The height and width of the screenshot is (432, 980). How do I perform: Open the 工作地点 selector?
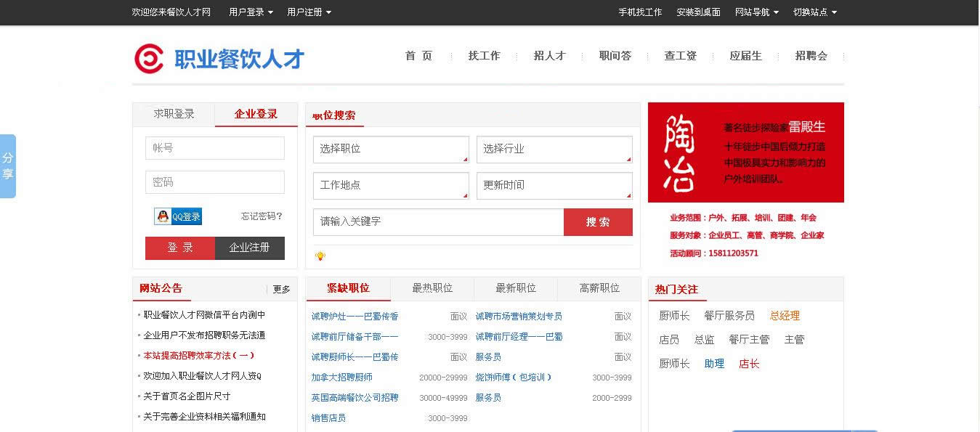391,185
